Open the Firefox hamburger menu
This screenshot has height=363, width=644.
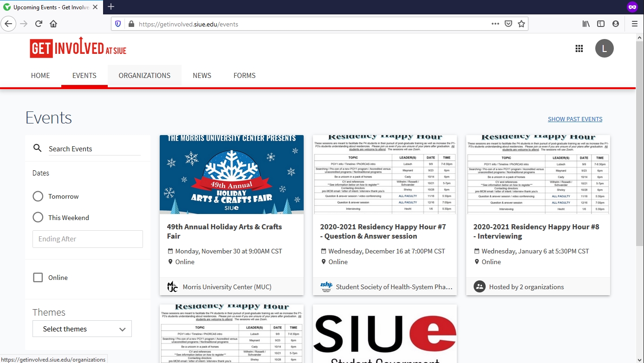click(x=634, y=24)
